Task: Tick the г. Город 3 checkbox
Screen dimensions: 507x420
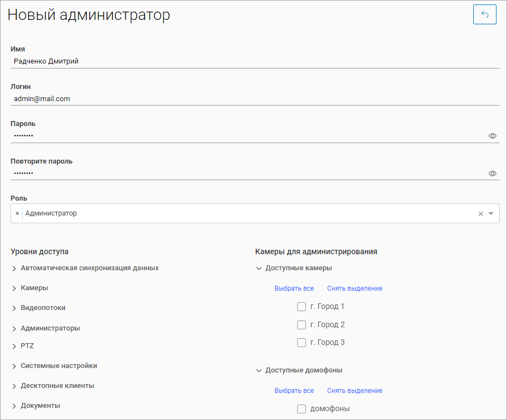Action: point(302,343)
